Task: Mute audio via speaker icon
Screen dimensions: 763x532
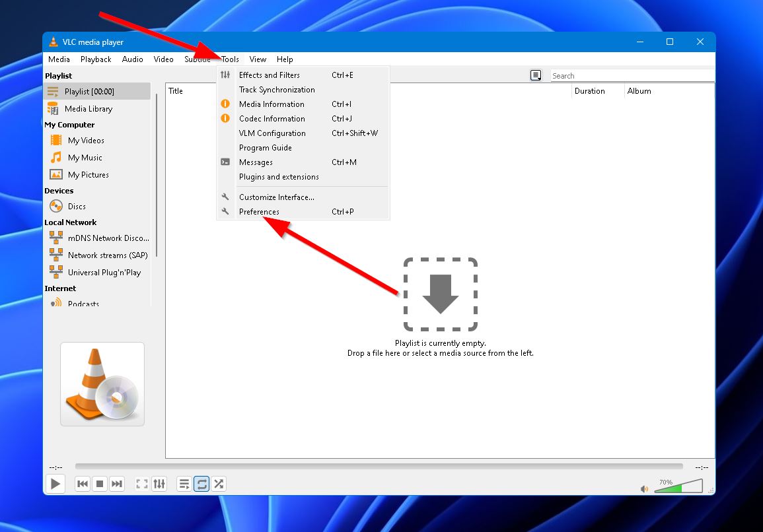Action: coord(644,488)
